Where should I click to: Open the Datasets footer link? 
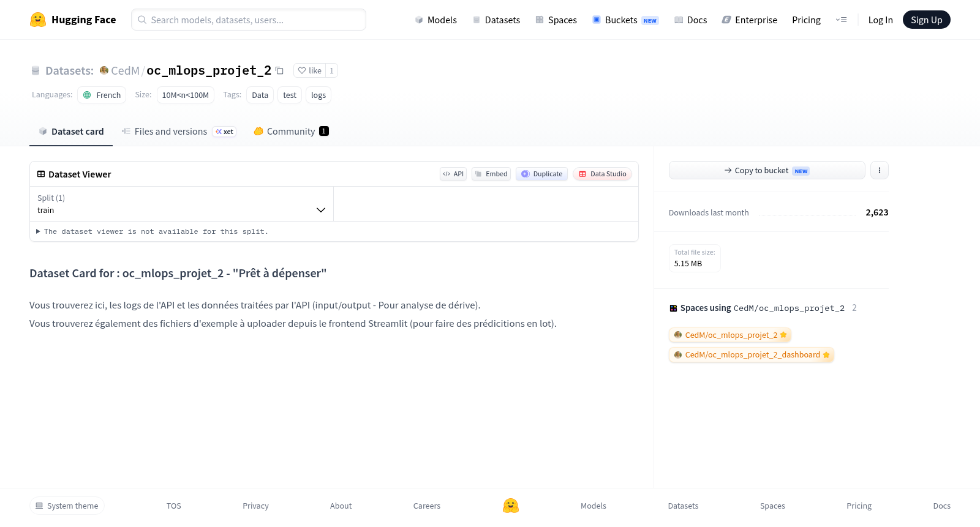point(683,506)
